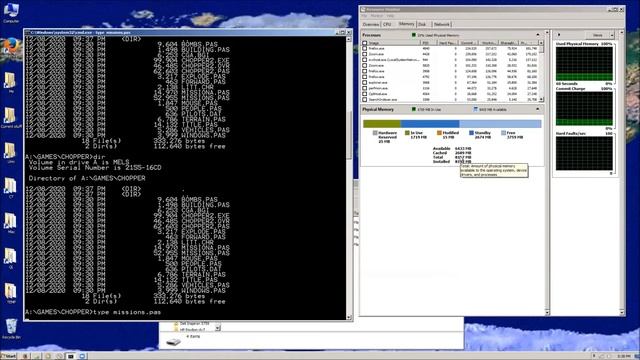This screenshot has height=360, width=640.
Task: Click the taskbar icon right of cmd
Action: click(82, 356)
